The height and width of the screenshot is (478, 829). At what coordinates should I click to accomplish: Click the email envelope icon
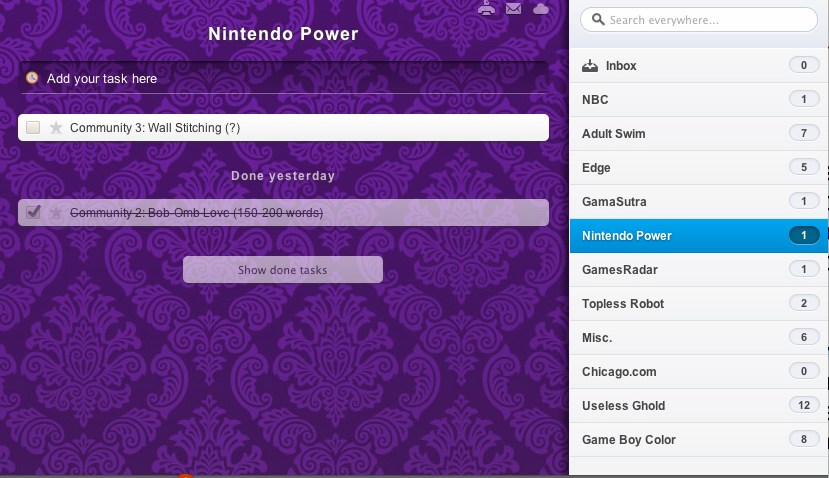point(513,8)
